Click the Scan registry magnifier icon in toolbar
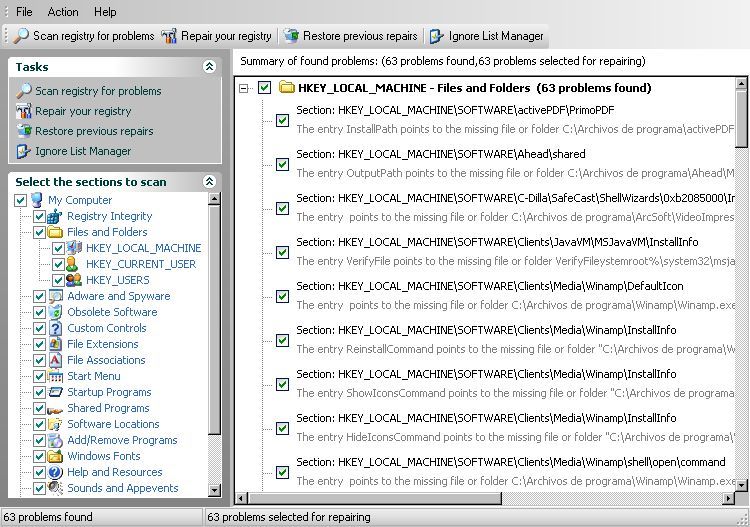This screenshot has height=527, width=750. [21, 35]
